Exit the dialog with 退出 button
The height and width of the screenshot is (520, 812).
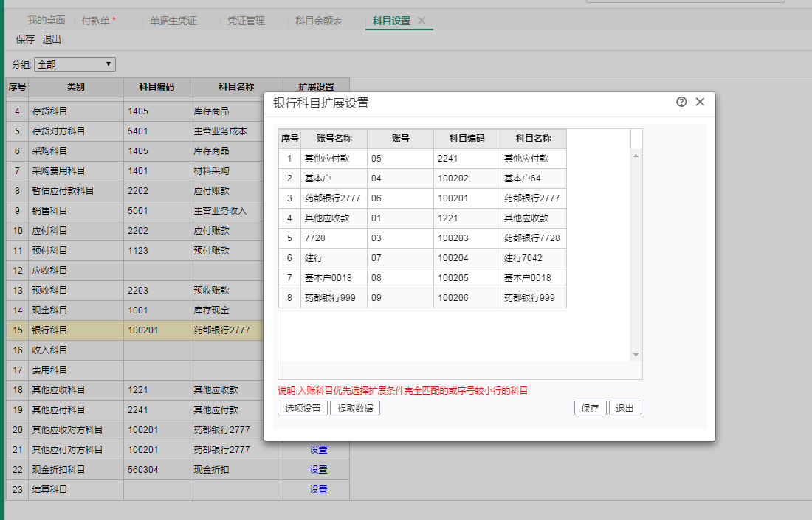click(x=625, y=408)
